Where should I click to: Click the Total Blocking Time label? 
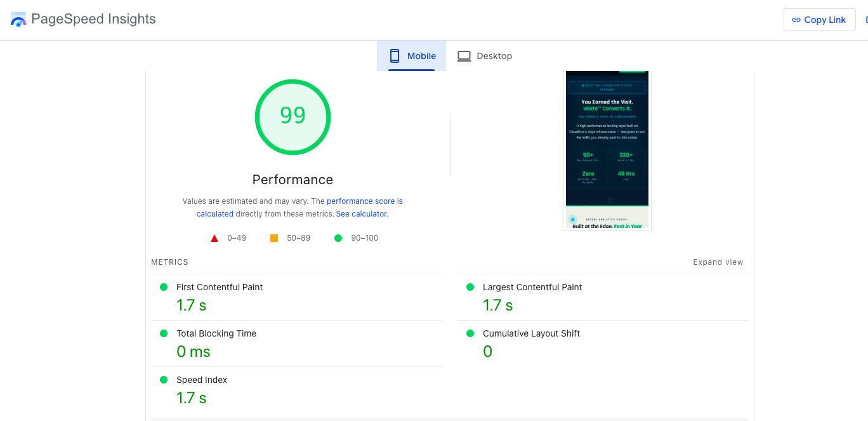pyautogui.click(x=216, y=333)
